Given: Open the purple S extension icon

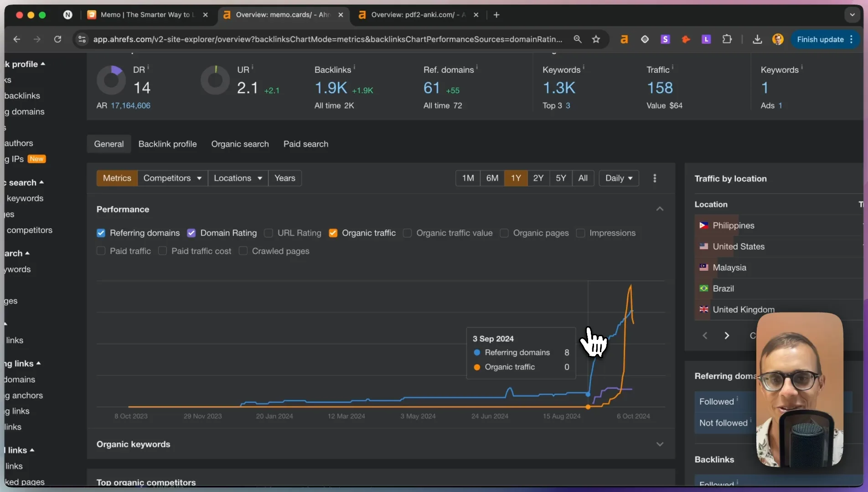Looking at the screenshot, I should 665,39.
